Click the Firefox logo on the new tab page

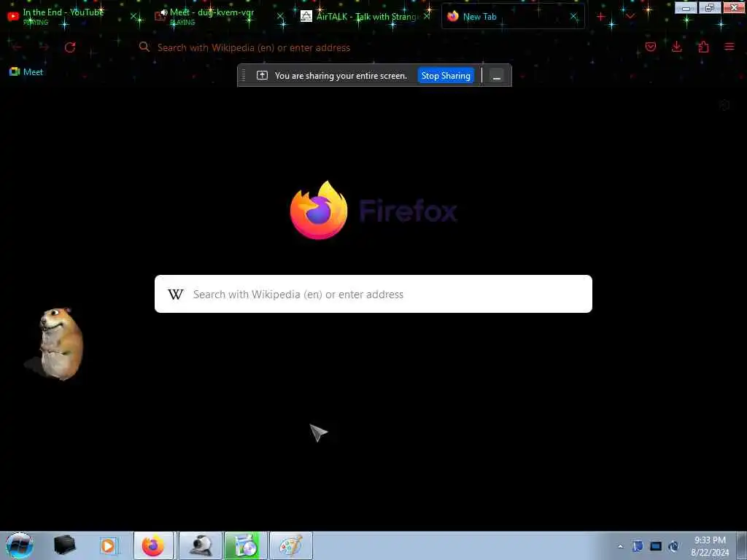[x=319, y=210]
